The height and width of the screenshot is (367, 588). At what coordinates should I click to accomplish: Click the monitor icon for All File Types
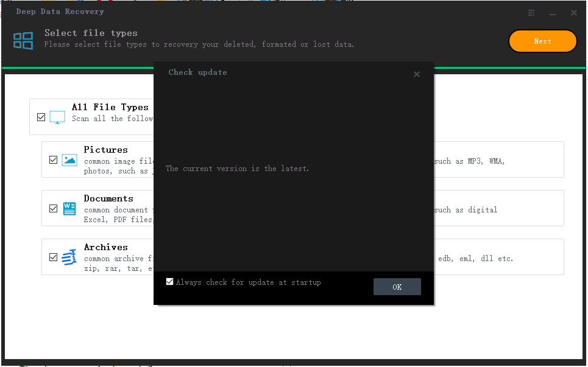57,117
